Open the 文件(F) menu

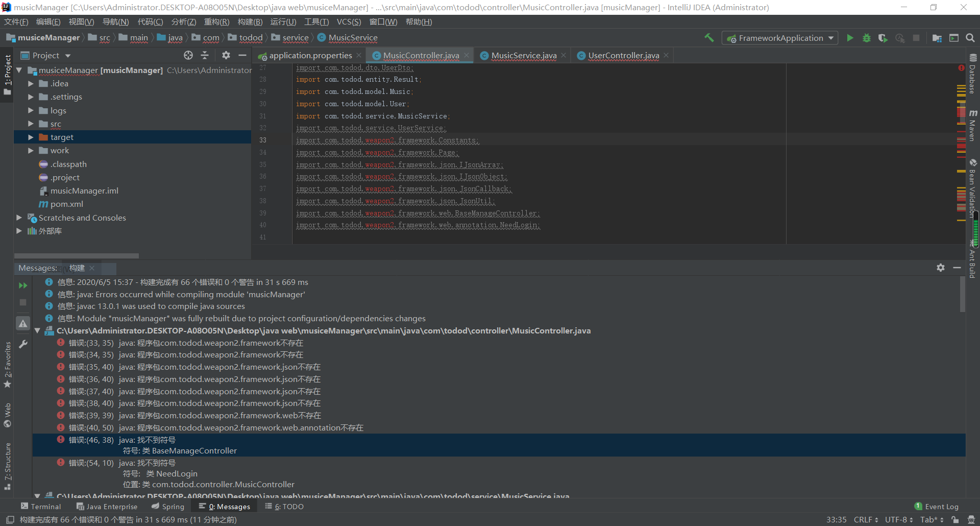16,21
